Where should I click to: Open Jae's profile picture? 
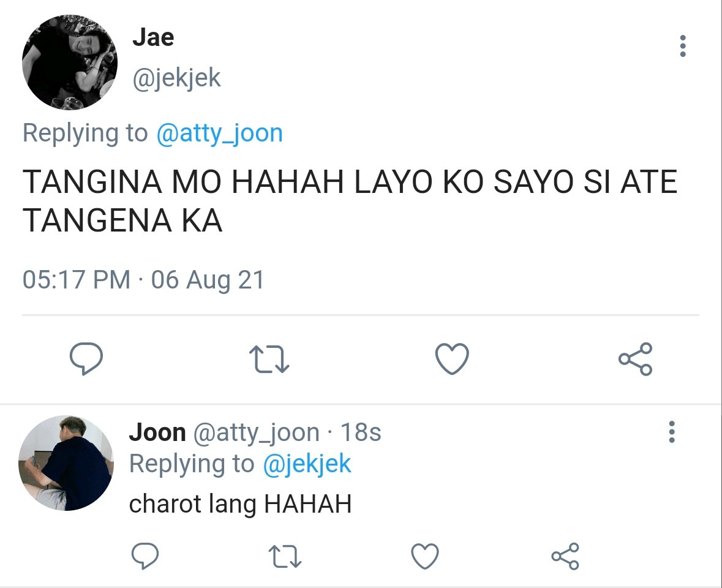(70, 62)
